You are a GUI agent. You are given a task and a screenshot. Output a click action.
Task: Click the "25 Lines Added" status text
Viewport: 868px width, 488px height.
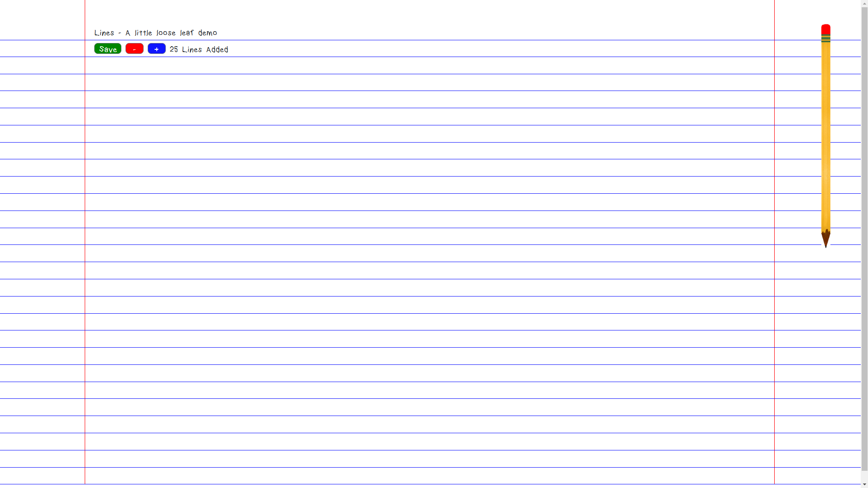[x=198, y=49]
